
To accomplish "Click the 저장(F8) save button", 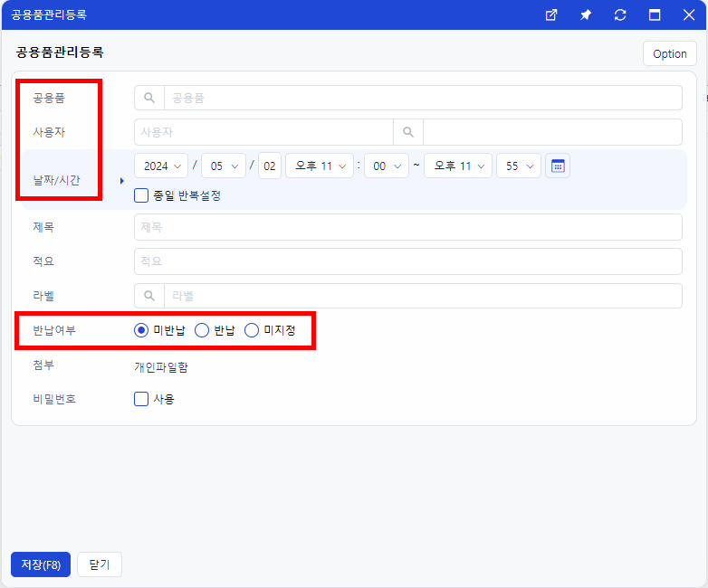I will pos(41,564).
